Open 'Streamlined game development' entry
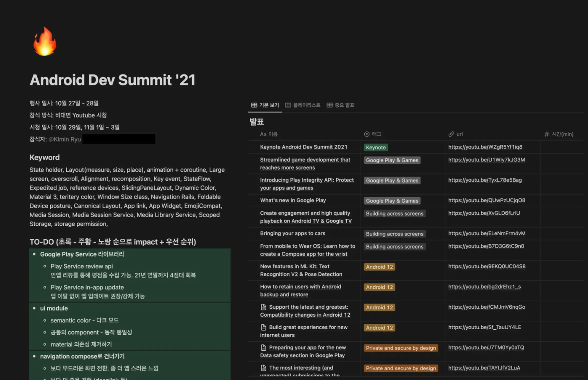588x380 pixels. click(x=305, y=164)
